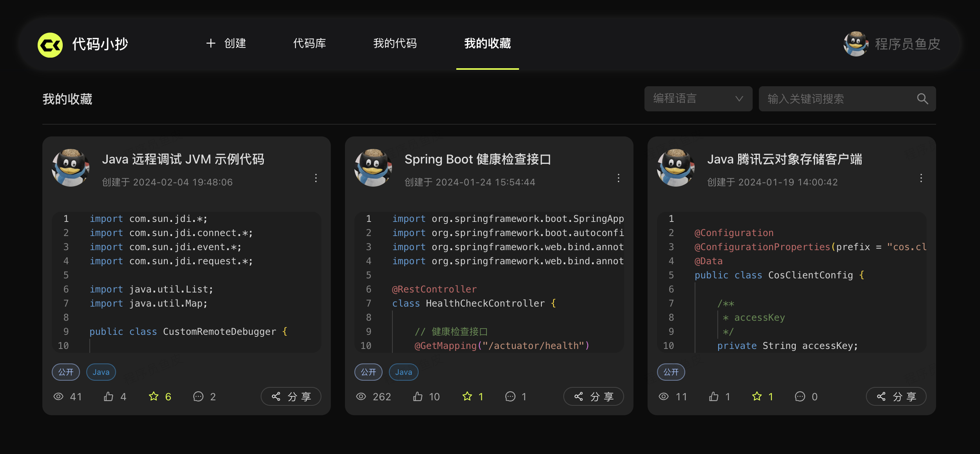Click author avatar on Java 腾讯云对象存储 card
Image resolution: width=980 pixels, height=454 pixels.
(x=676, y=168)
